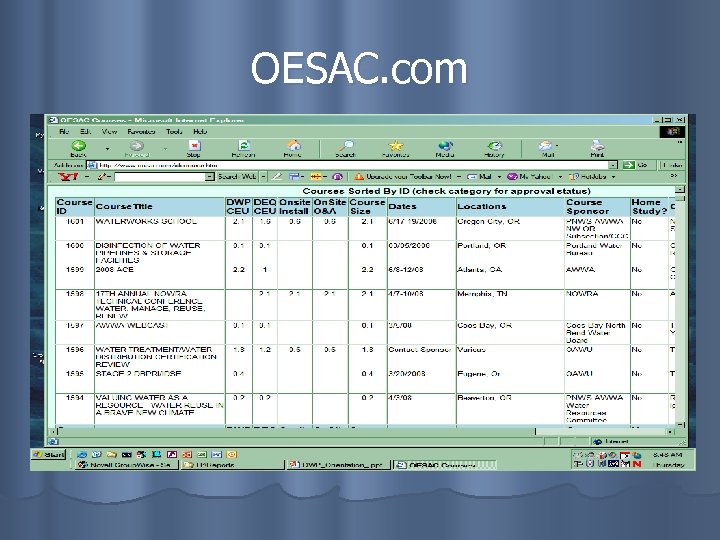This screenshot has height=540, width=720.
Task: Open the Favorites menu
Action: (141, 132)
